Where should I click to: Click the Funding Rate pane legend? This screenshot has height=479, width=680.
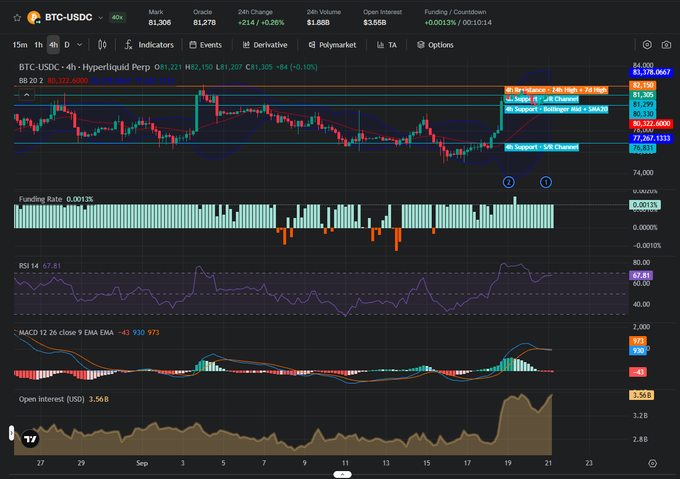(x=56, y=199)
